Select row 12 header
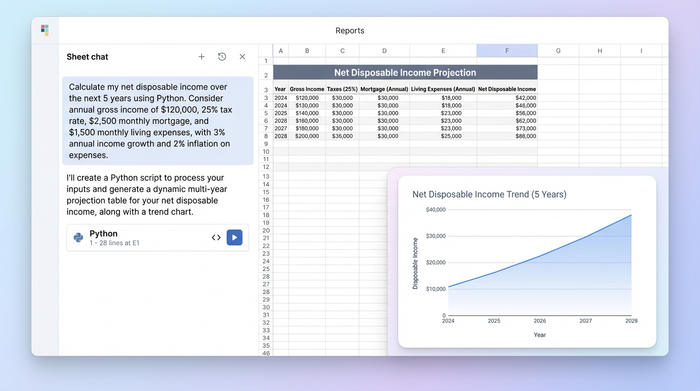700x391 pixels. (x=266, y=167)
